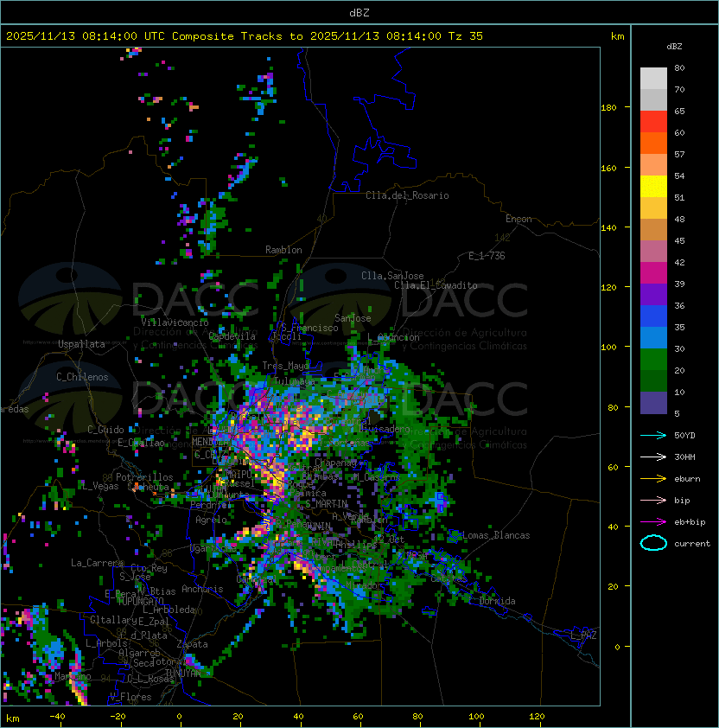Click the -40 km horizontal axis tick label
The width and height of the screenshot is (719, 728).
click(57, 717)
